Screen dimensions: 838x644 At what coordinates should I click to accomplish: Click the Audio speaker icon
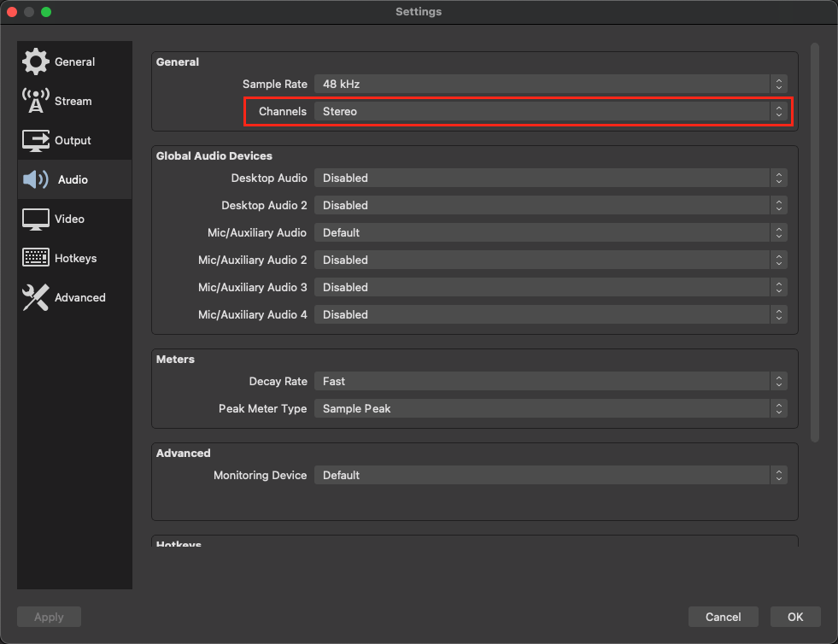tap(36, 179)
